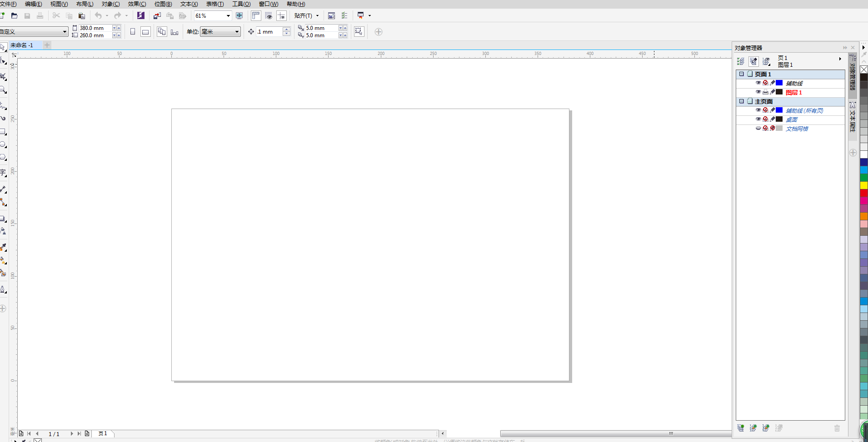
Task: Select the Zoom magnifier tool
Action: tap(4, 90)
